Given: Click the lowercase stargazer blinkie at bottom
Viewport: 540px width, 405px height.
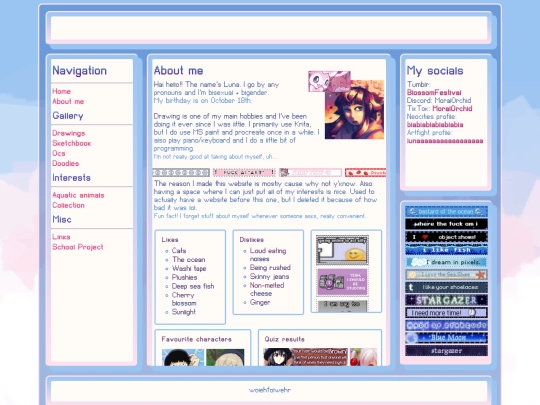Looking at the screenshot, I should pos(446,351).
